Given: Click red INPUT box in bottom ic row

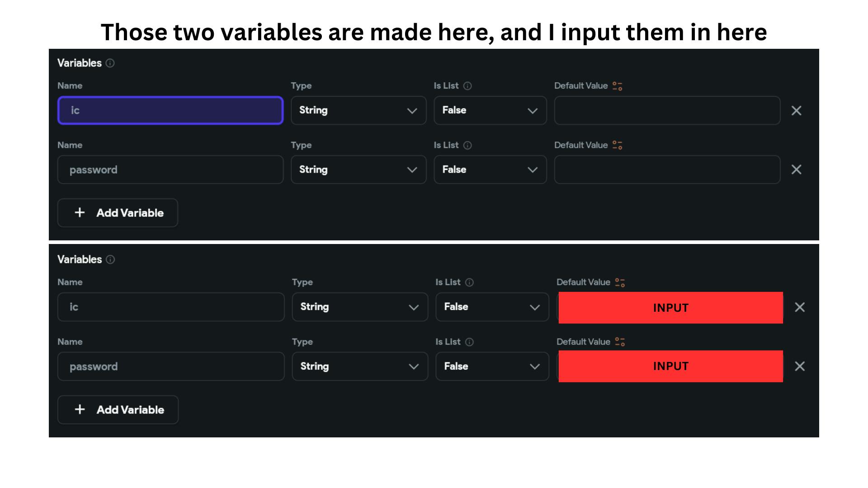Looking at the screenshot, I should (671, 308).
